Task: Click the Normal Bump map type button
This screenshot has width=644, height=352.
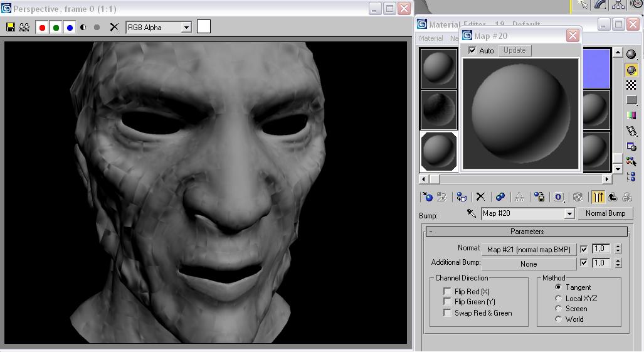Action: point(605,213)
